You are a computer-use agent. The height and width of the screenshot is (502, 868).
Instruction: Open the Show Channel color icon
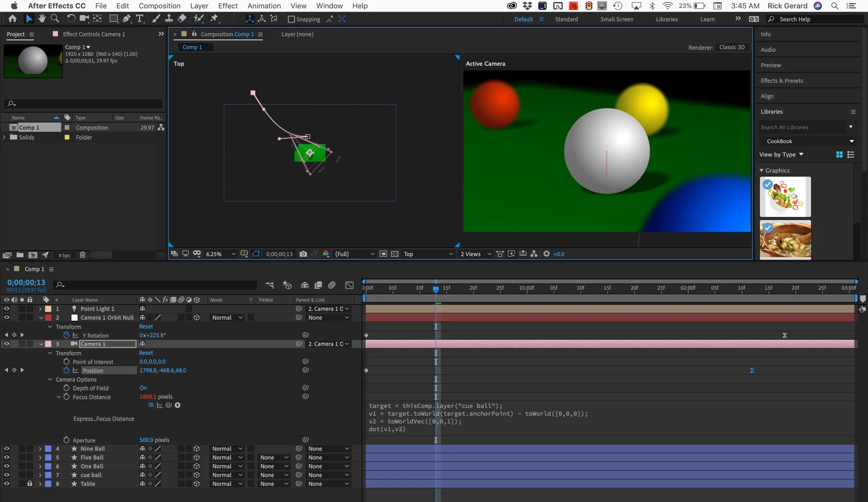coord(326,254)
